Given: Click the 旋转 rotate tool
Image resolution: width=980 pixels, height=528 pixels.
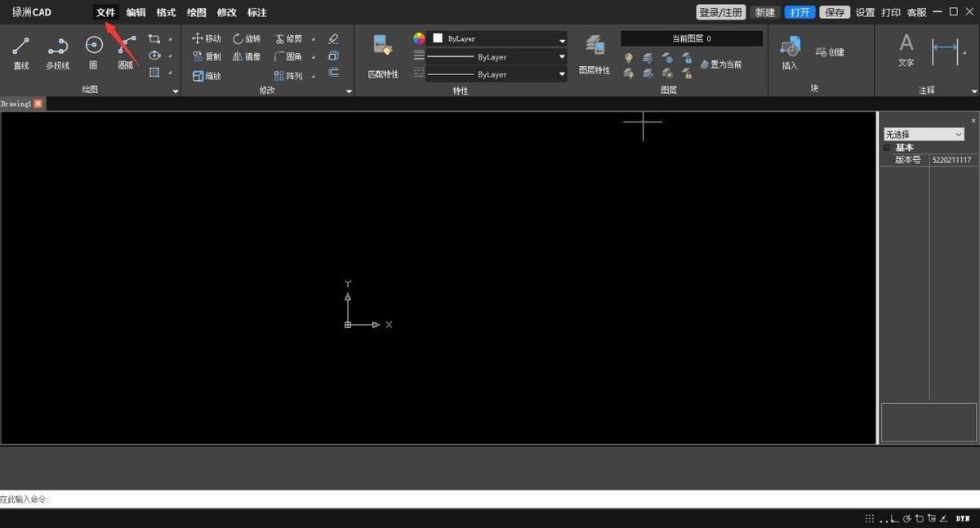Looking at the screenshot, I should click(247, 38).
